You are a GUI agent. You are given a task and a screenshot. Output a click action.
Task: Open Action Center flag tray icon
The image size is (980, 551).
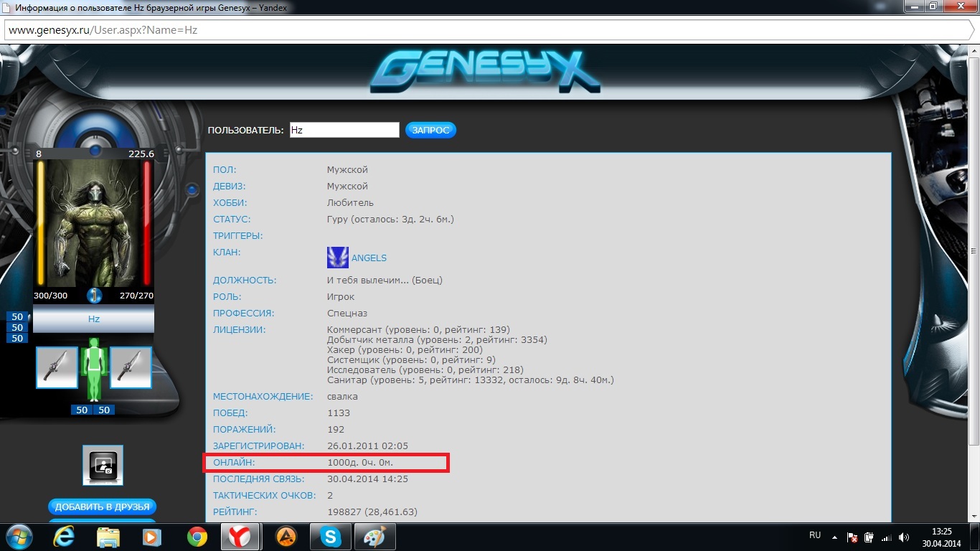tap(852, 537)
